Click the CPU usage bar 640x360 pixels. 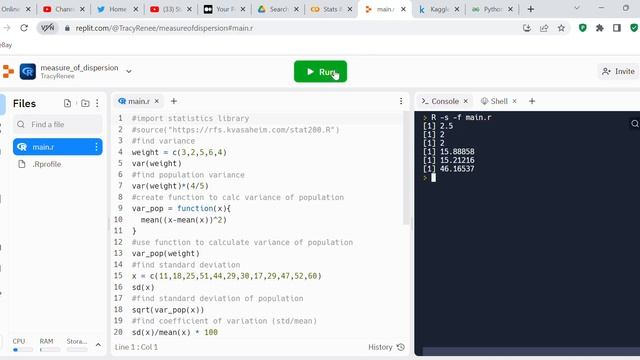coord(23,350)
